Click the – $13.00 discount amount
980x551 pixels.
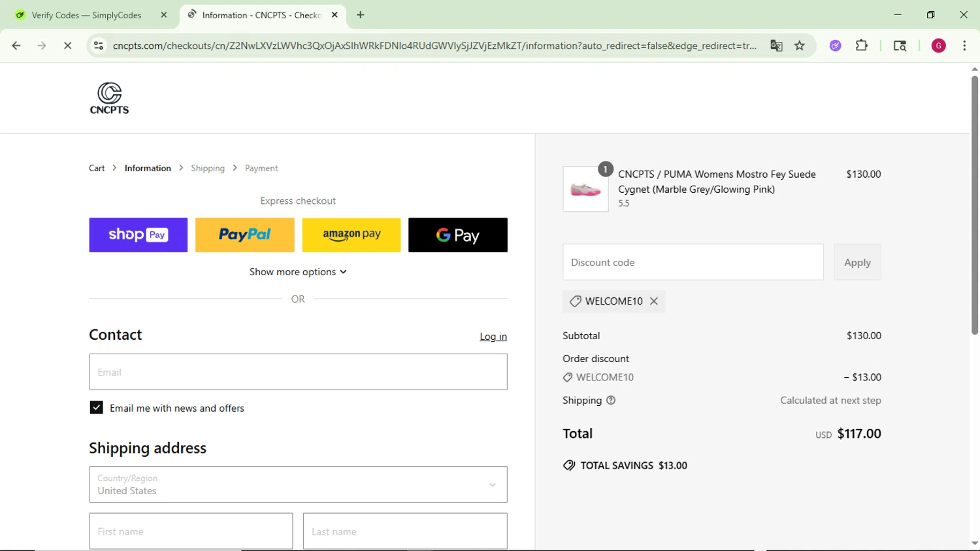[862, 377]
